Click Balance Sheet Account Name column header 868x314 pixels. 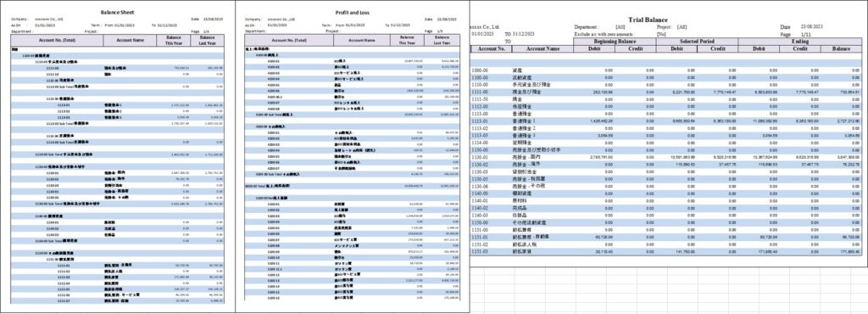point(130,41)
